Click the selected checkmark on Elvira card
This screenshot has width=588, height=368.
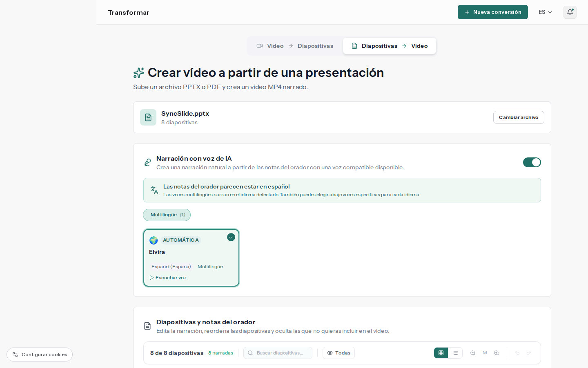(231, 237)
